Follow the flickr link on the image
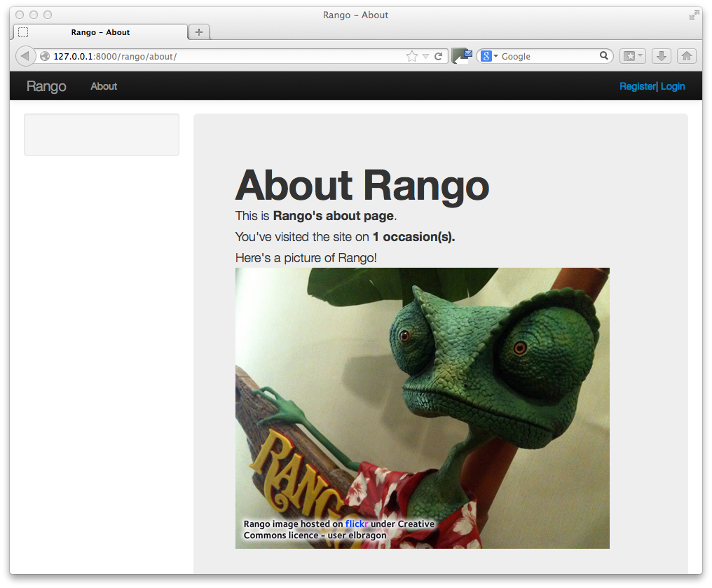 pos(357,524)
